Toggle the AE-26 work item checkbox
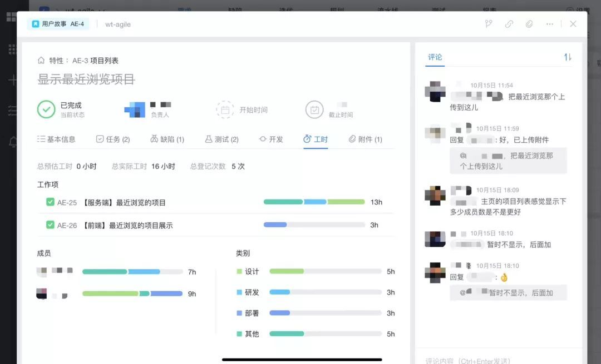The height and width of the screenshot is (364, 601). tap(50, 225)
